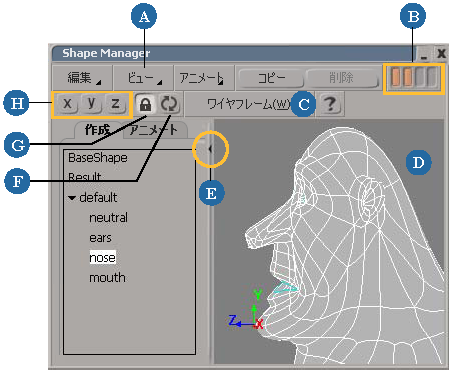Select the mouth shape in list
This screenshot has width=452, height=373.
coord(107,278)
